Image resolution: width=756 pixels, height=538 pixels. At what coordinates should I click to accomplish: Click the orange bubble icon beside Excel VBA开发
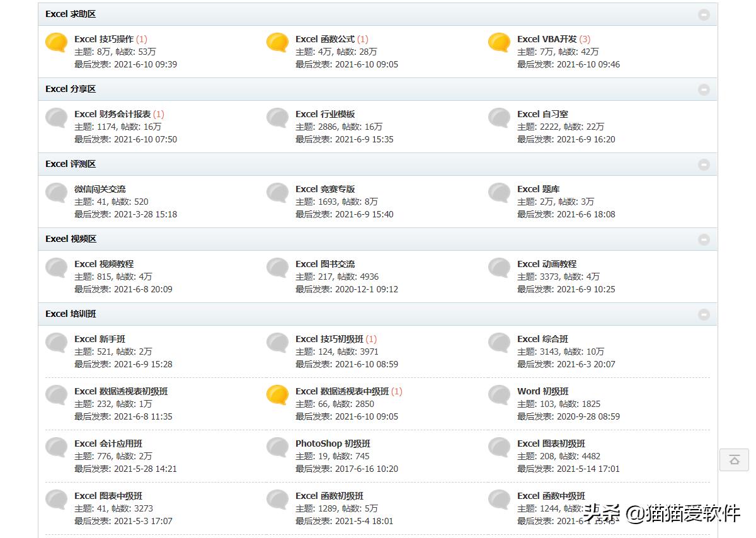[500, 43]
